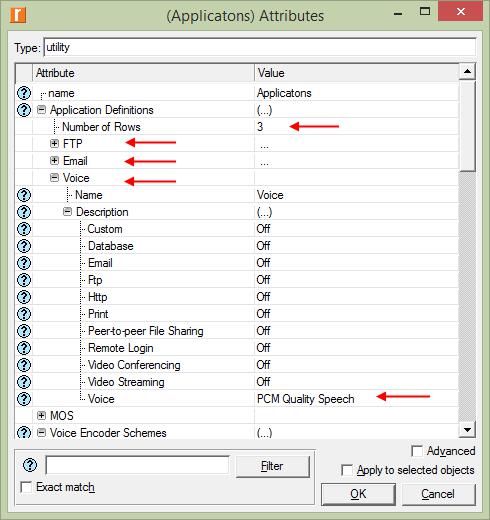Screen dimensions: 490x520
Task: Maximize the Attributes dialog window
Action: [425, 12]
